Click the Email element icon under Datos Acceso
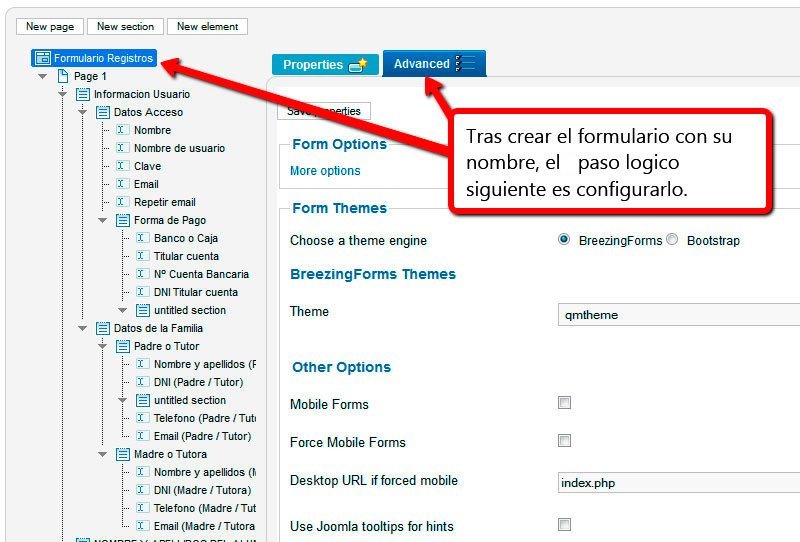800x542 pixels. click(x=122, y=184)
